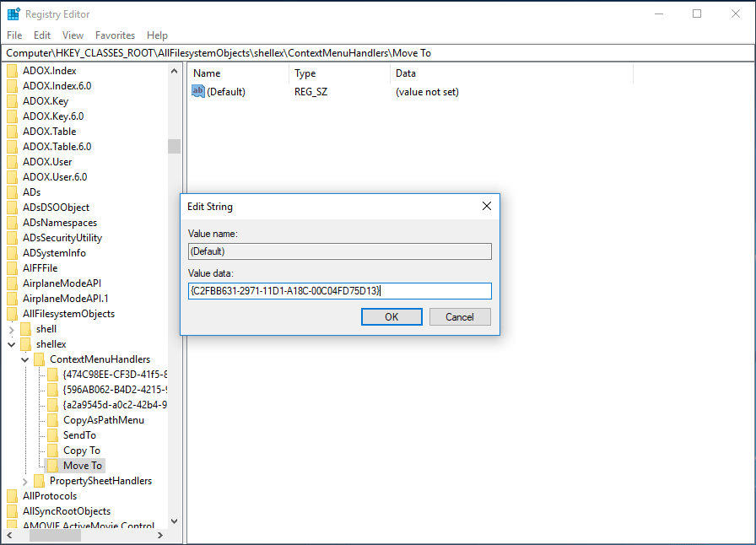Select ADOX.Key.6.0 in the tree
Screen dimensions: 756x545
click(x=53, y=116)
